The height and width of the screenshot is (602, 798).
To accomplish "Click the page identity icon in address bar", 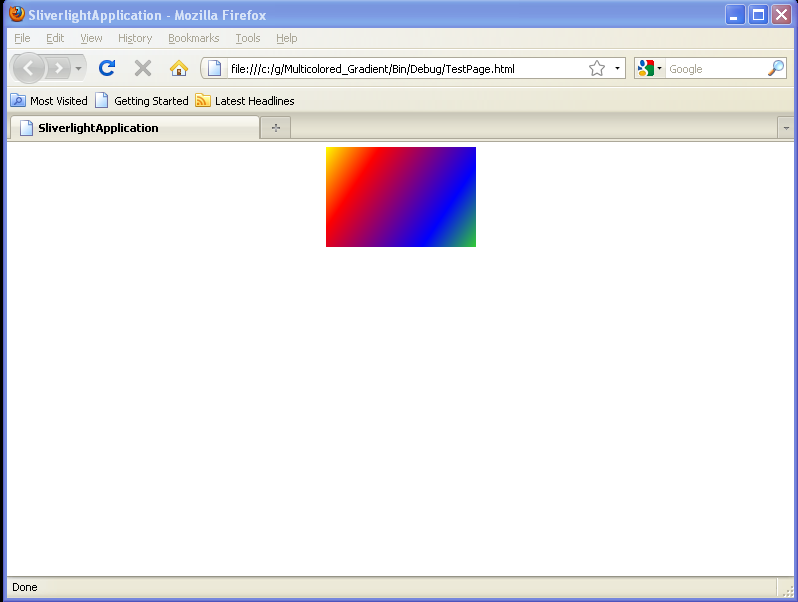I will 214,68.
